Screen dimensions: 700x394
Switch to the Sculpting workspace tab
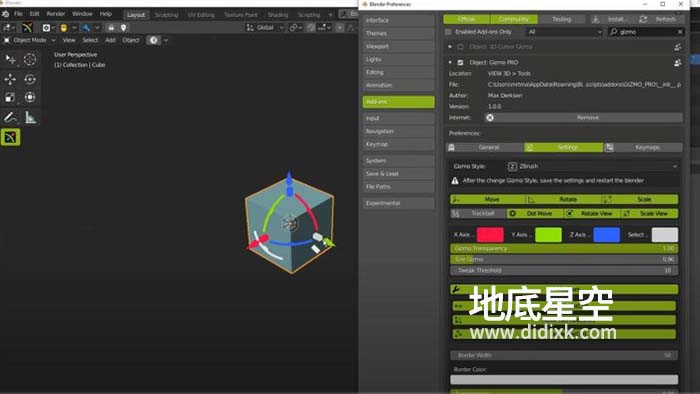[x=167, y=15]
